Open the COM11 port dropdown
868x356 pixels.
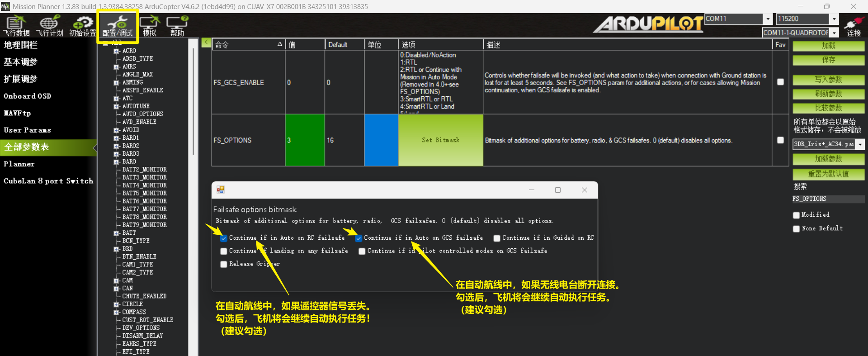point(768,19)
